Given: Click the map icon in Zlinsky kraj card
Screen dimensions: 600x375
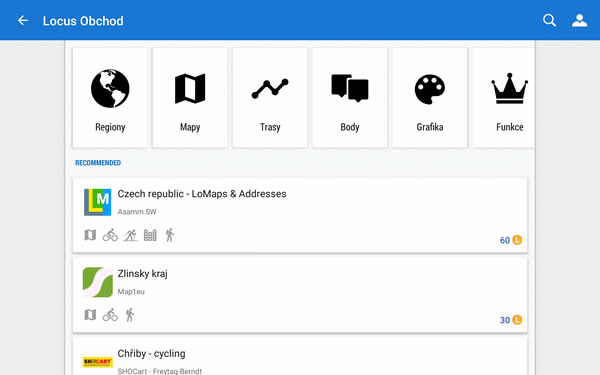Looking at the screenshot, I should point(90,315).
